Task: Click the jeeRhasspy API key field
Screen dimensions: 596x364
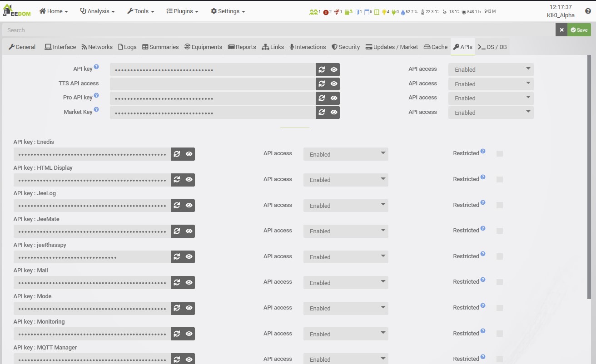Action: click(x=92, y=257)
